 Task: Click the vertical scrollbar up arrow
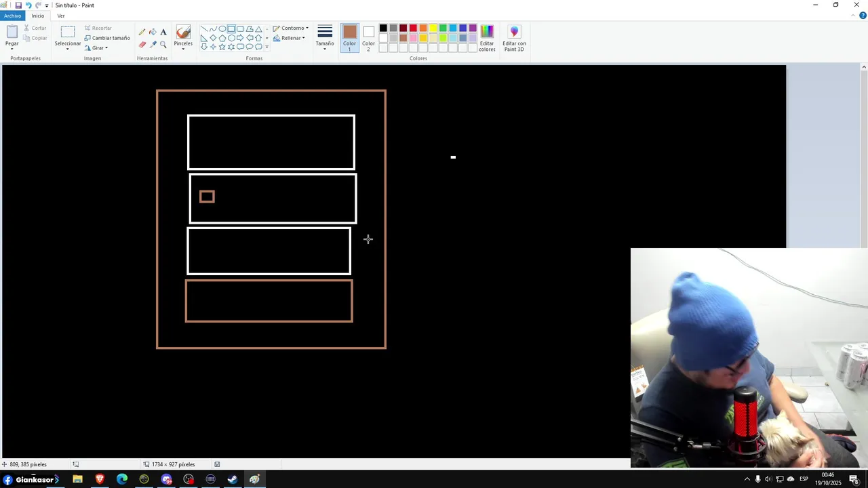[x=863, y=67]
